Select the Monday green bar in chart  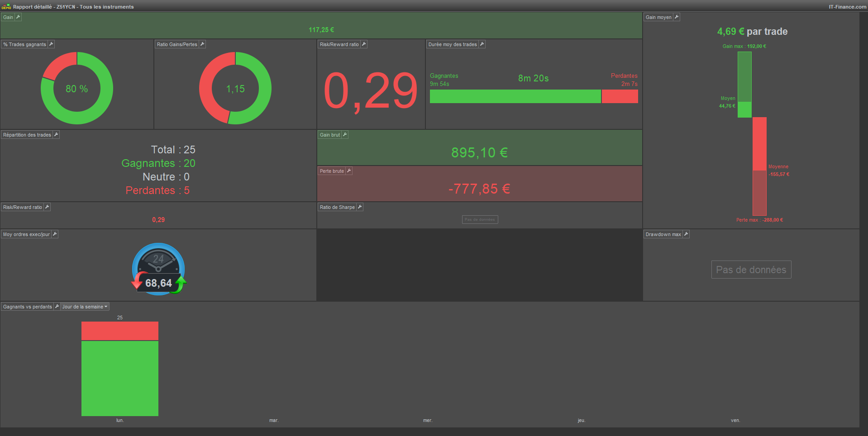(x=120, y=378)
